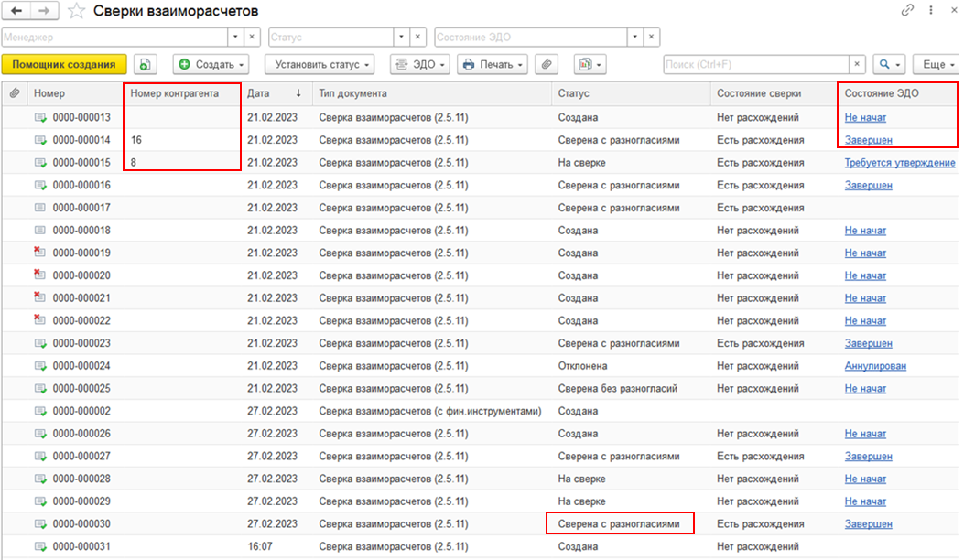Expand the Менеджер filter dropdown

point(234,38)
